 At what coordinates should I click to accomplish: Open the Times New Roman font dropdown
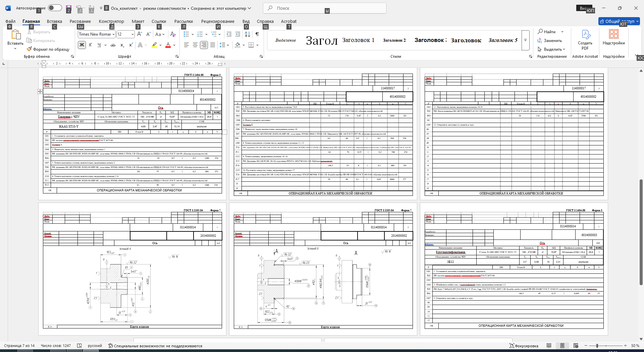pos(97,34)
